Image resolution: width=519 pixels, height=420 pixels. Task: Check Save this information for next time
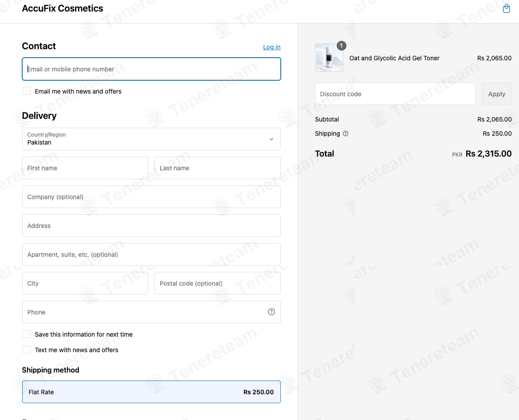(x=27, y=334)
